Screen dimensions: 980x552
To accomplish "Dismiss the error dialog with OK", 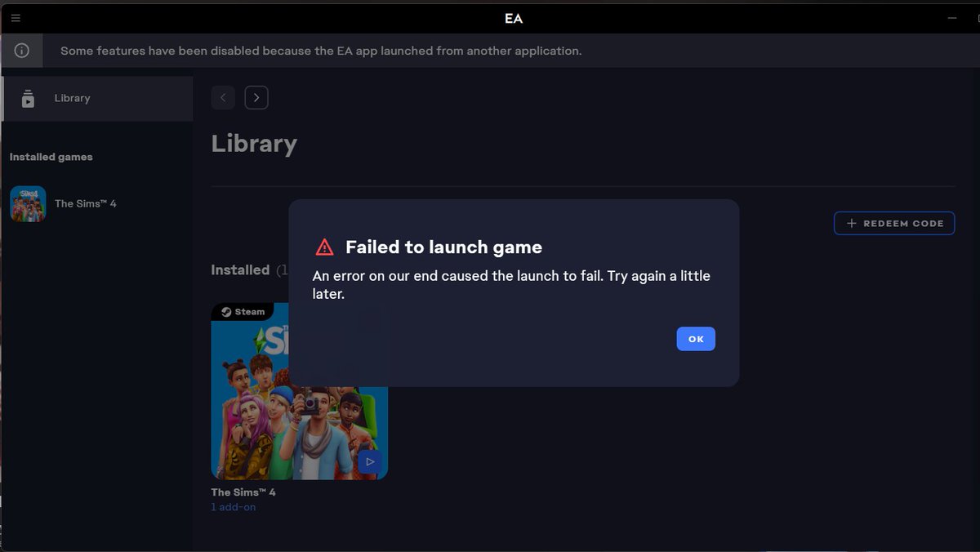I will tap(696, 339).
